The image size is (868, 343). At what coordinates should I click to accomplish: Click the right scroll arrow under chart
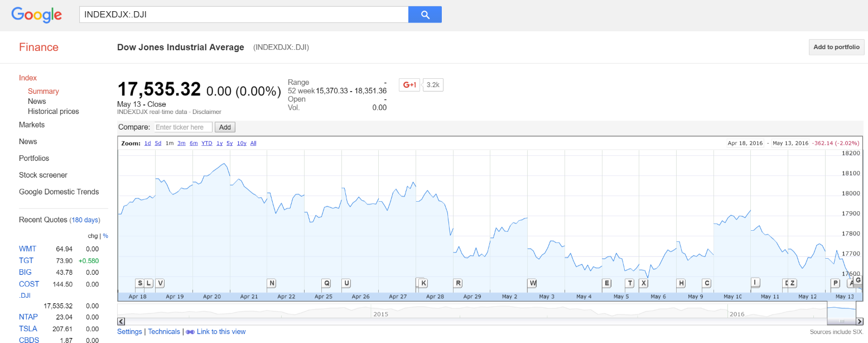(x=859, y=321)
